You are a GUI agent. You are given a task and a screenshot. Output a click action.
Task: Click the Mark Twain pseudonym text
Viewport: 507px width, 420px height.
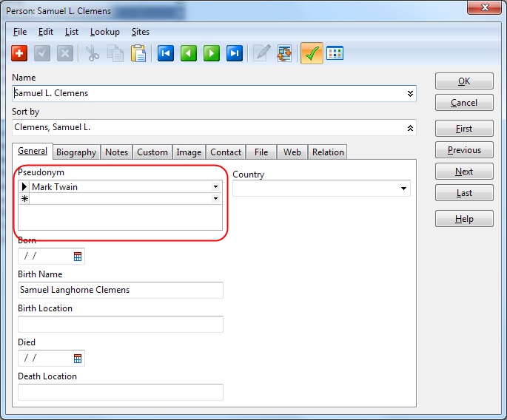pos(55,187)
